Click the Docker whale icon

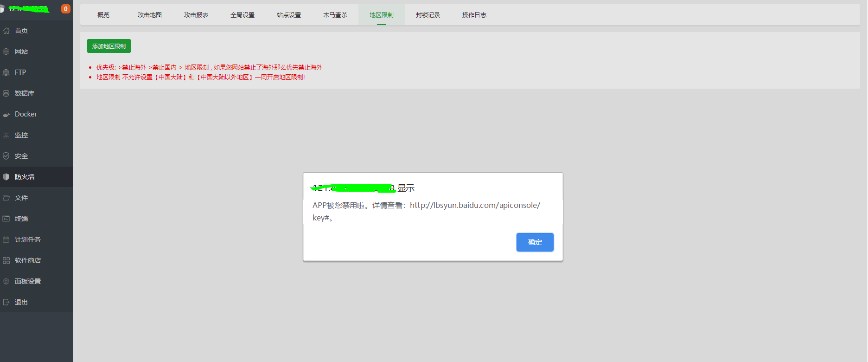point(6,114)
